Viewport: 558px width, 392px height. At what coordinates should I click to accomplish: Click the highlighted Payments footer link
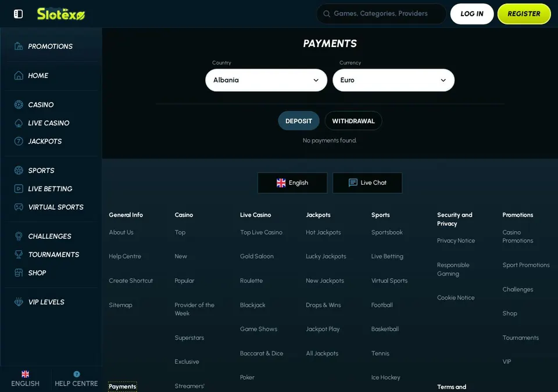(x=123, y=386)
